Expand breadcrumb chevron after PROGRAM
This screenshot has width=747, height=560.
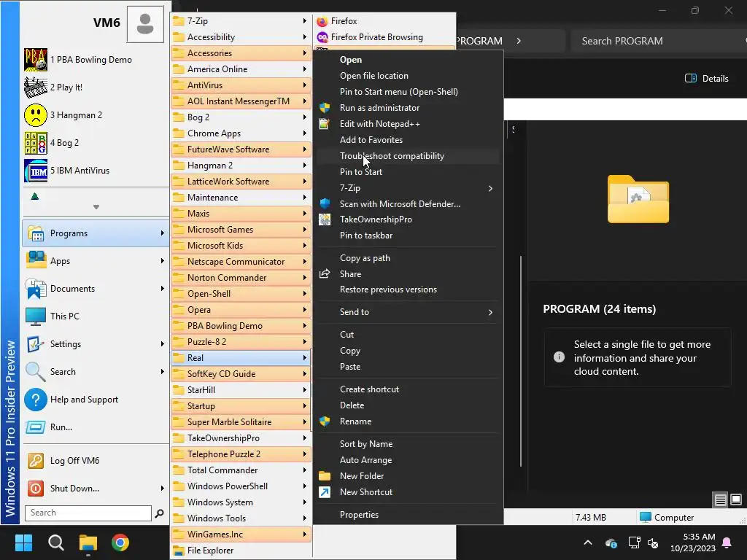click(519, 41)
